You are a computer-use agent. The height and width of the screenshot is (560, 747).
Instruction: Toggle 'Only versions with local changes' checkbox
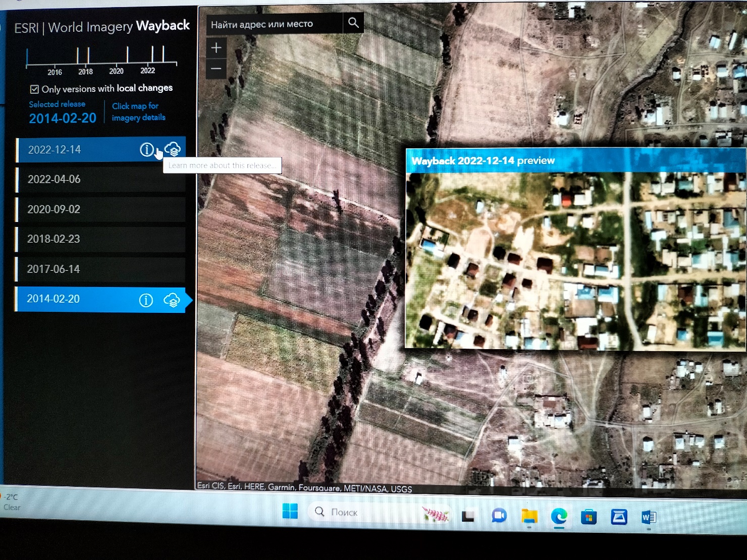pyautogui.click(x=34, y=89)
